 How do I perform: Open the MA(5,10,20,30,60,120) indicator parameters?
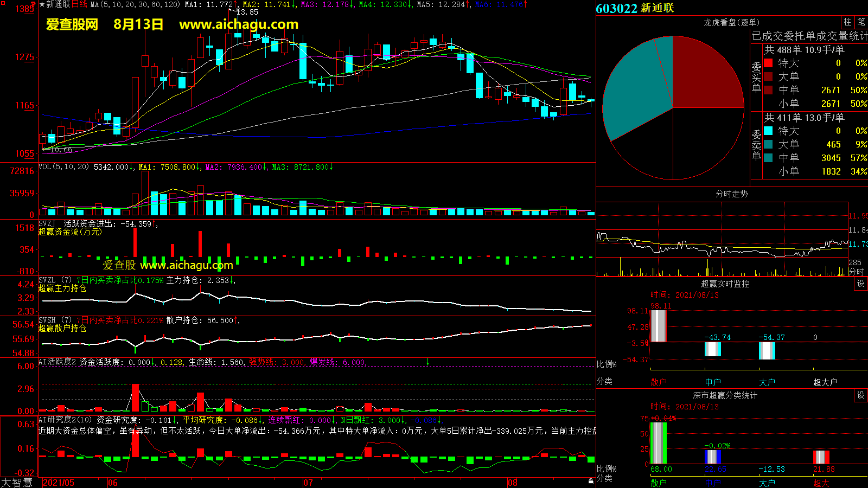click(135, 4)
